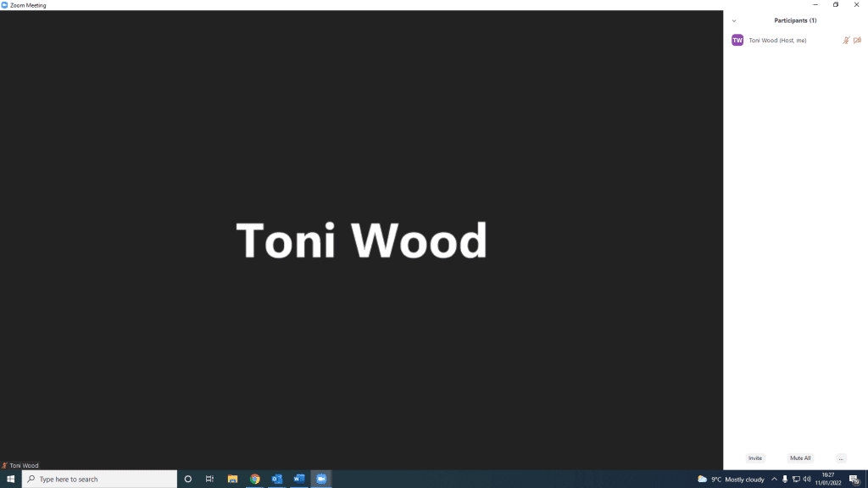This screenshot has width=868, height=488.
Task: Click the muted microphone icon beside Toni Wood
Action: pos(846,40)
